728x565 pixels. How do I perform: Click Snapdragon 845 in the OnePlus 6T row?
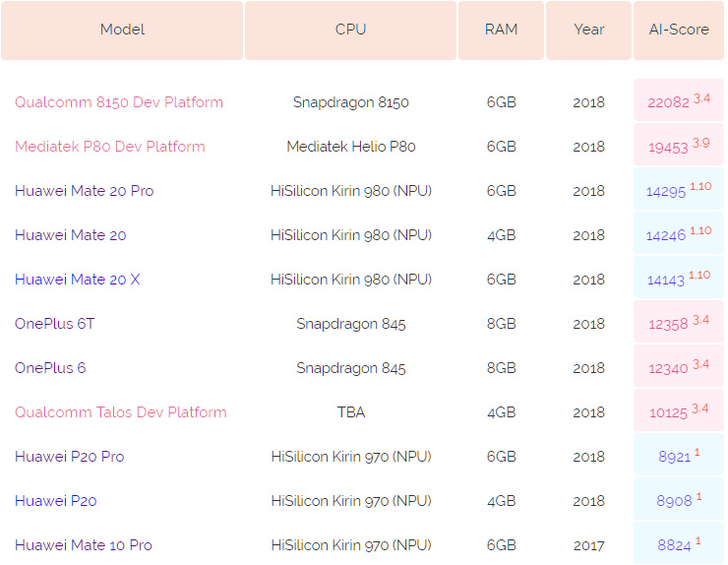tap(350, 324)
